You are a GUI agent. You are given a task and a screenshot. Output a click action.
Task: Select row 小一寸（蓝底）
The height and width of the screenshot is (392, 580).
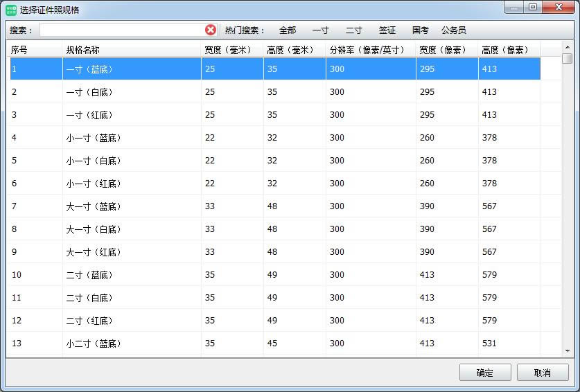click(275, 138)
